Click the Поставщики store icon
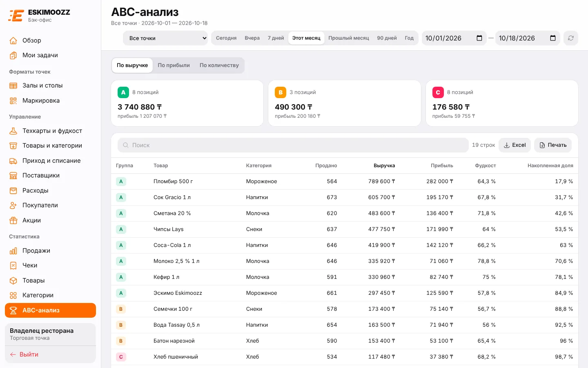The height and width of the screenshot is (368, 588). pyautogui.click(x=13, y=175)
